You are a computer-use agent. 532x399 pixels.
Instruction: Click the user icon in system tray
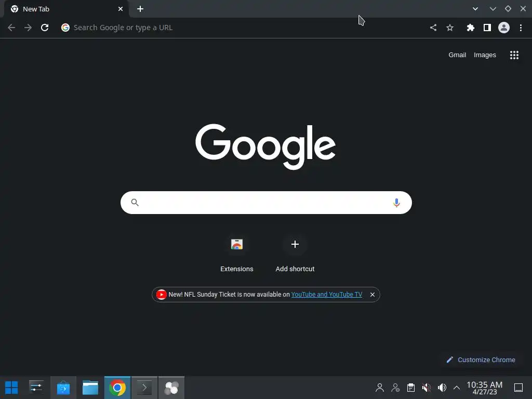point(380,388)
